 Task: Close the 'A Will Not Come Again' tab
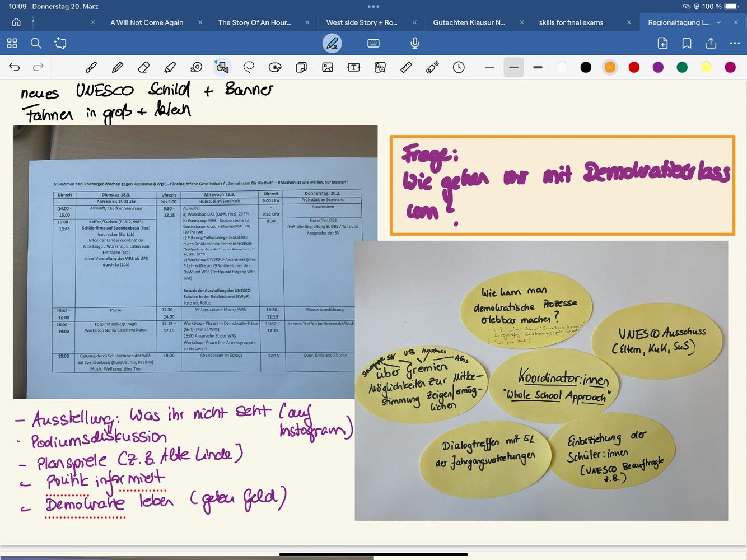point(200,22)
